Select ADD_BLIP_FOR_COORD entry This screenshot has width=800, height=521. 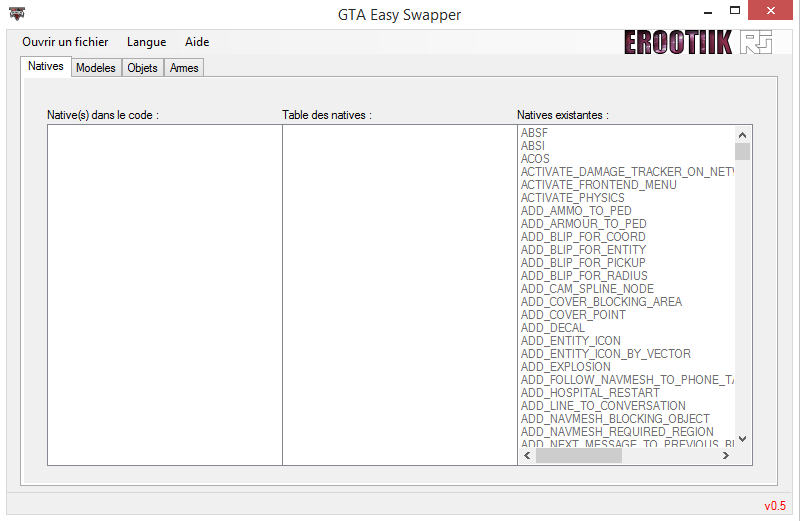[x=583, y=237]
